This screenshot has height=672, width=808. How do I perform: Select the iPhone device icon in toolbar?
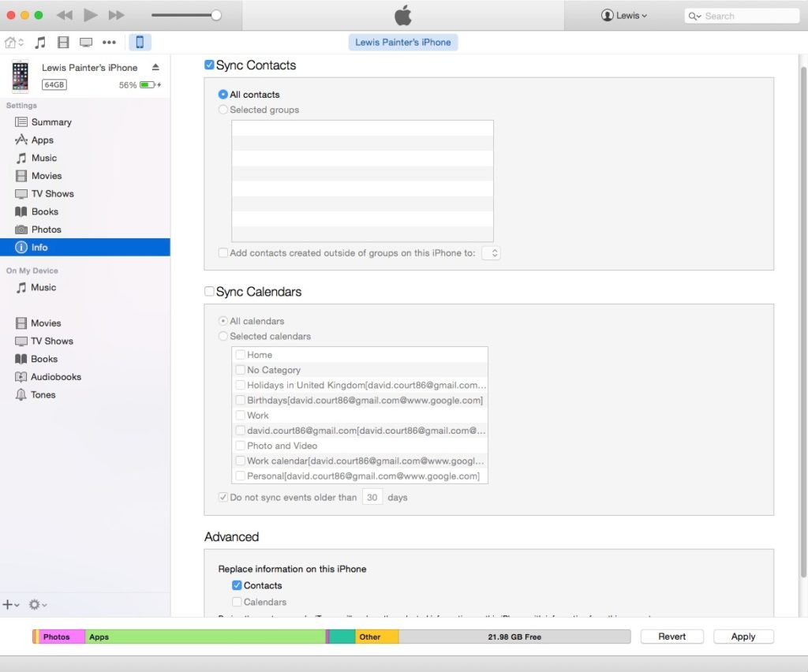[x=140, y=43]
